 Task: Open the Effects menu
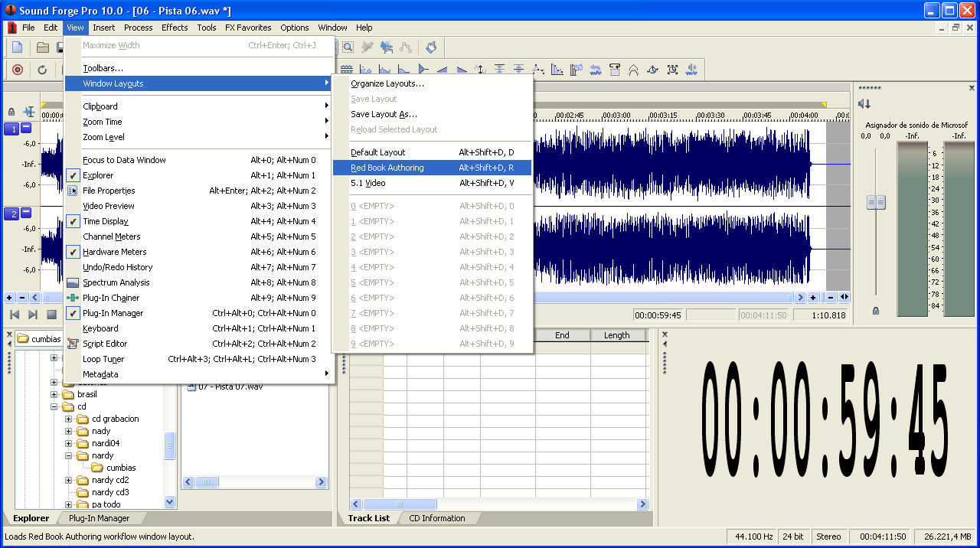[175, 28]
